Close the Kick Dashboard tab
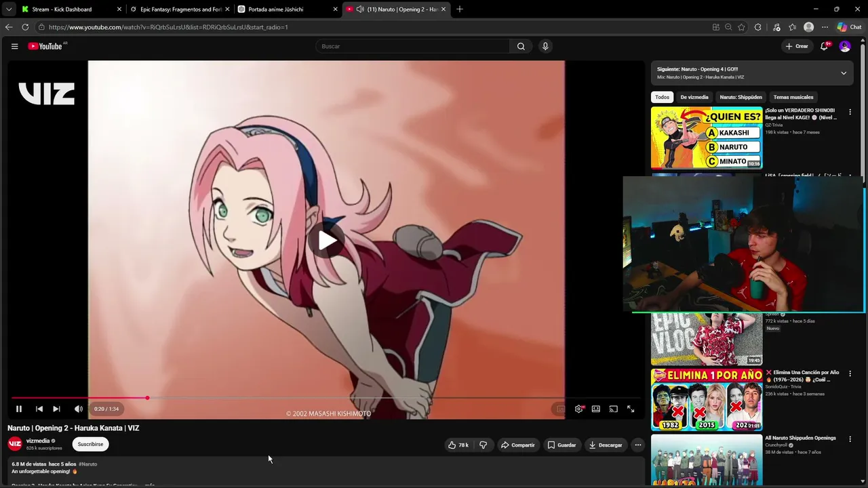The width and height of the screenshot is (868, 488). (119, 9)
